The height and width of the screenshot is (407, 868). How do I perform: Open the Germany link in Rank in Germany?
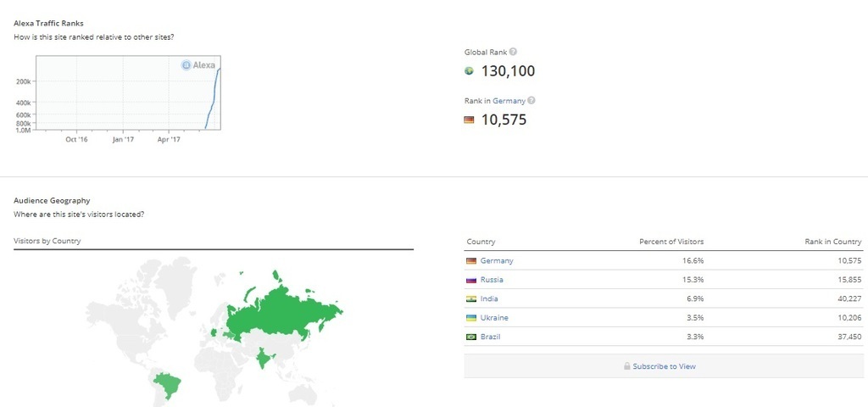[x=509, y=101]
